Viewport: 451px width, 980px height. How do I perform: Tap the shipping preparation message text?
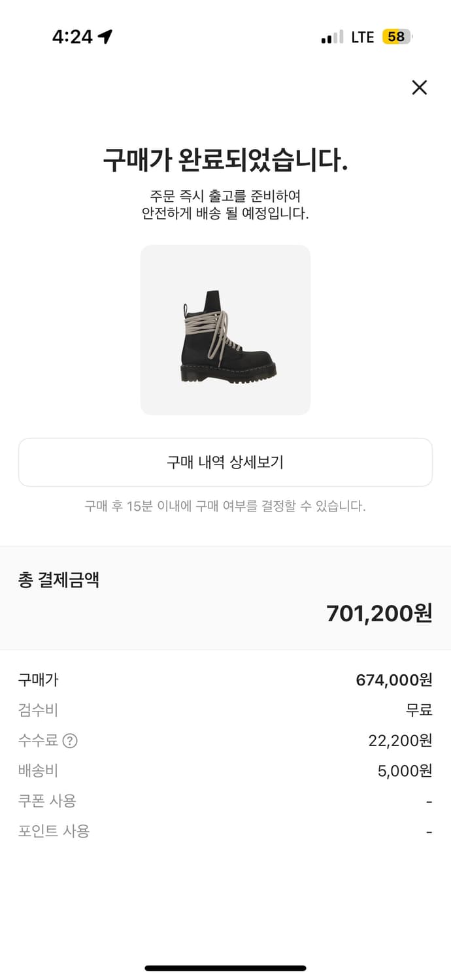tap(225, 203)
